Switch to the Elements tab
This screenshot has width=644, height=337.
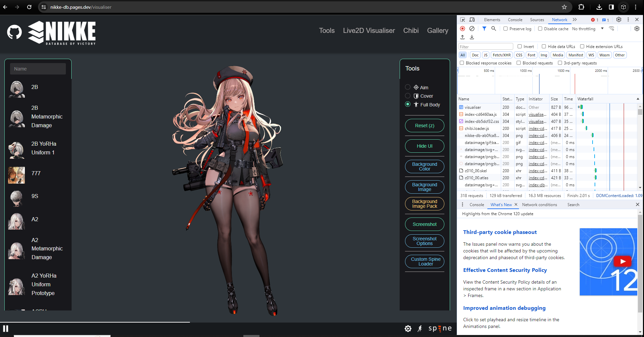[x=492, y=20]
